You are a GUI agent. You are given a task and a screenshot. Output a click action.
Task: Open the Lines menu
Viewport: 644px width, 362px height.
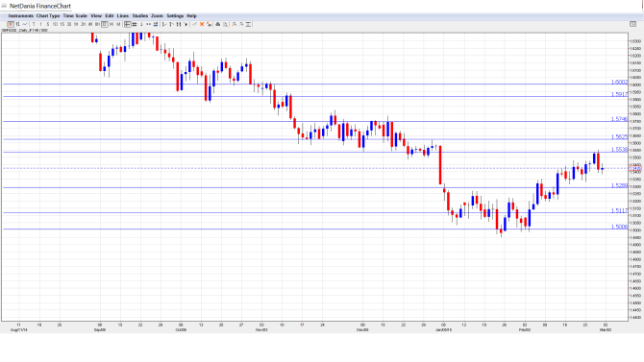coord(123,16)
